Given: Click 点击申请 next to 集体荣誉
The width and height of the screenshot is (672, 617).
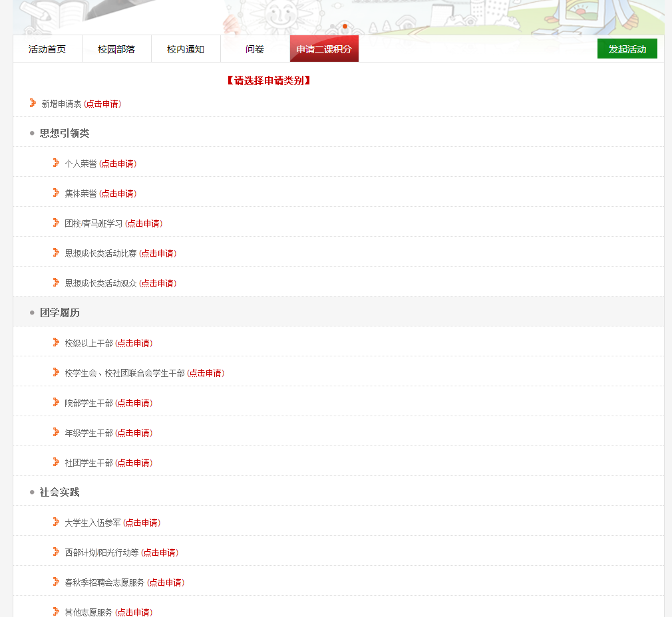Looking at the screenshot, I should click(x=118, y=194).
